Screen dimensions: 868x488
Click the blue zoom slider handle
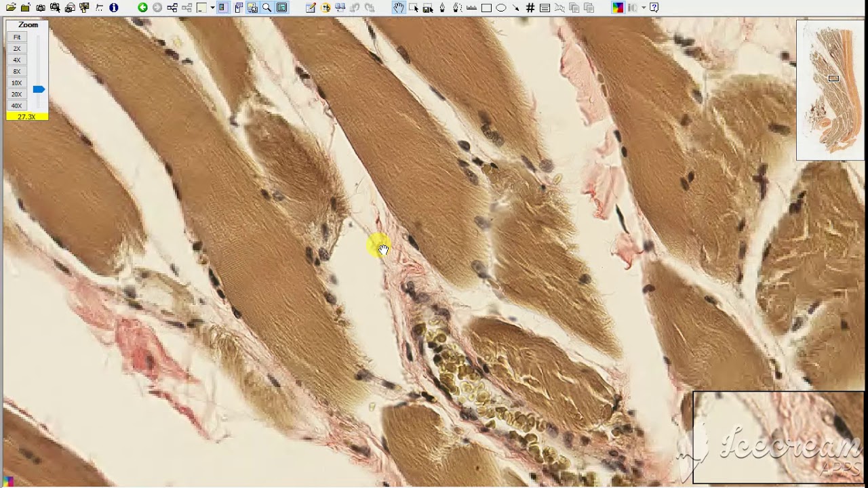(x=39, y=89)
